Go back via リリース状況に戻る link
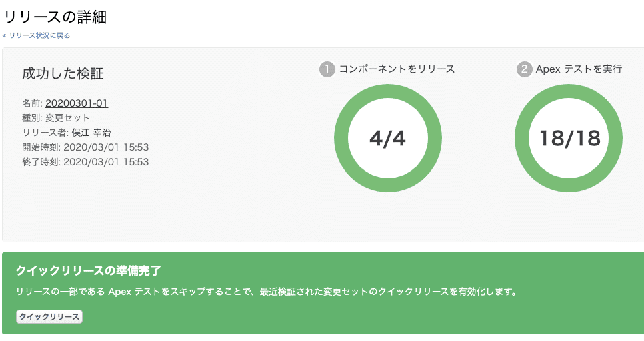This screenshot has width=644, height=341. point(39,35)
